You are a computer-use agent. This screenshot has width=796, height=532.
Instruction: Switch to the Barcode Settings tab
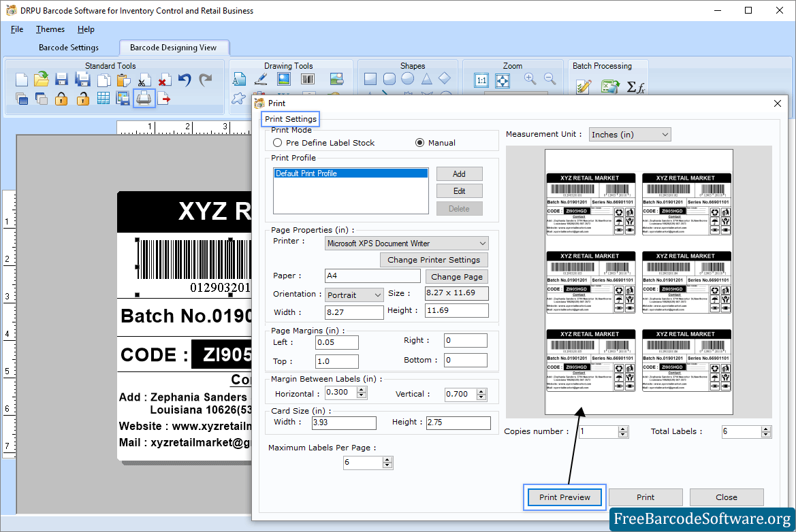(x=69, y=47)
